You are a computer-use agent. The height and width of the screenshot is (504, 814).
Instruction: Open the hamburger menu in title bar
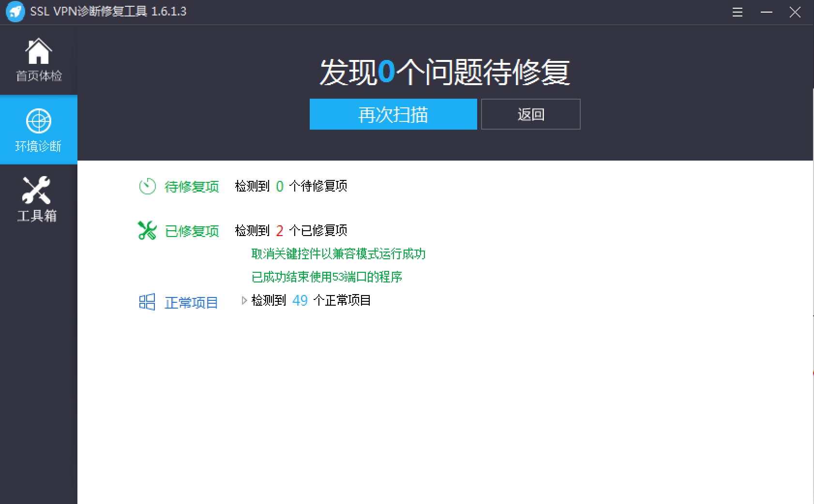[x=737, y=12]
